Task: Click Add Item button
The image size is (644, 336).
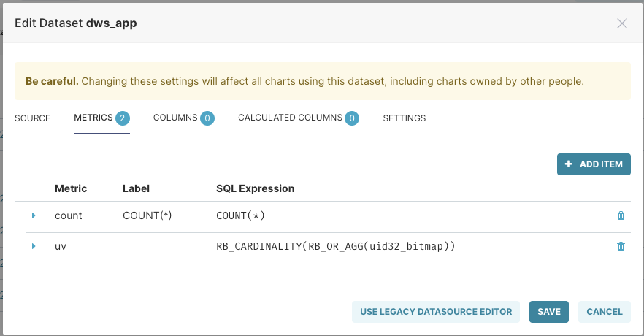Action: coord(594,164)
